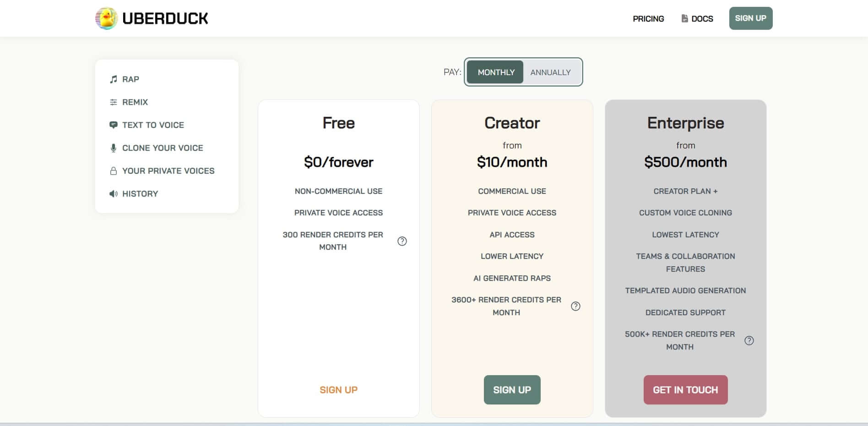Click TEMPLATED AUDIO GENERATION text

coord(685,290)
